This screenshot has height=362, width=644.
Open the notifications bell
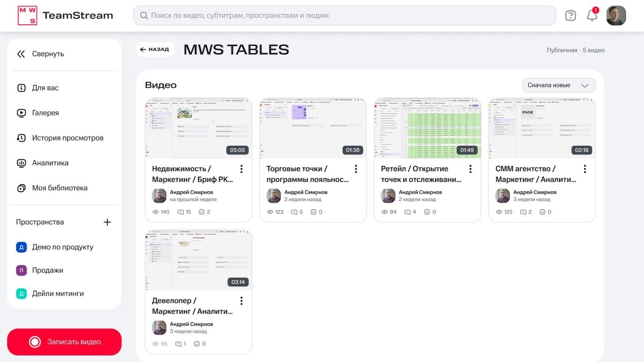click(592, 15)
